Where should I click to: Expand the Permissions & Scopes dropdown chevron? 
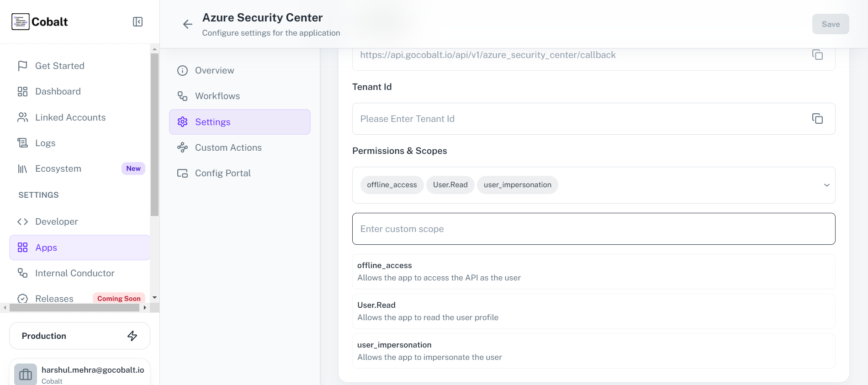point(826,185)
